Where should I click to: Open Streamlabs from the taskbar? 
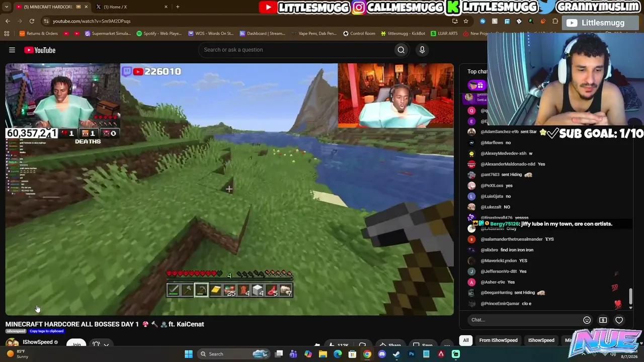pos(456,354)
